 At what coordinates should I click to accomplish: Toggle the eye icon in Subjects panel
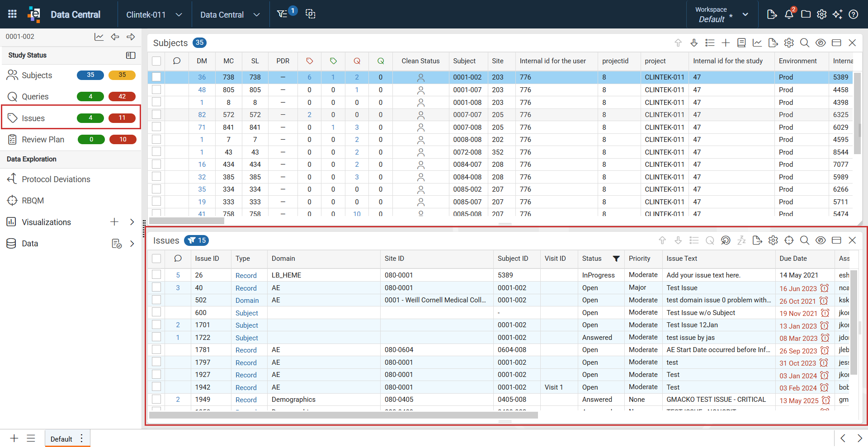coord(821,42)
